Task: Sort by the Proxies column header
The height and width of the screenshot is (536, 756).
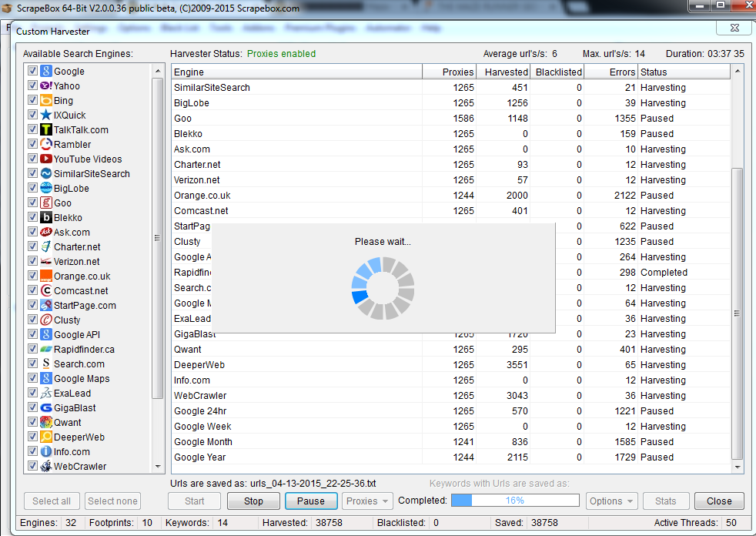Action: pyautogui.click(x=450, y=72)
